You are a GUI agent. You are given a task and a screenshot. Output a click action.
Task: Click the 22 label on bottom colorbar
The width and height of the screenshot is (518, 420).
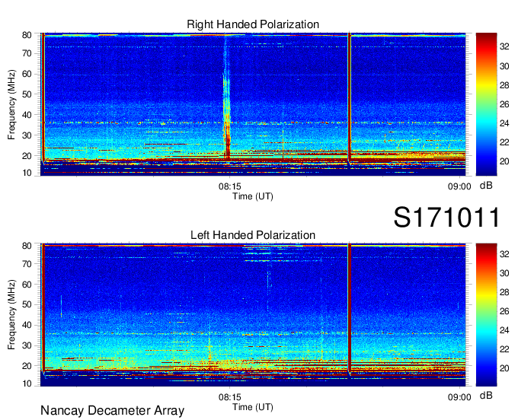504,349
